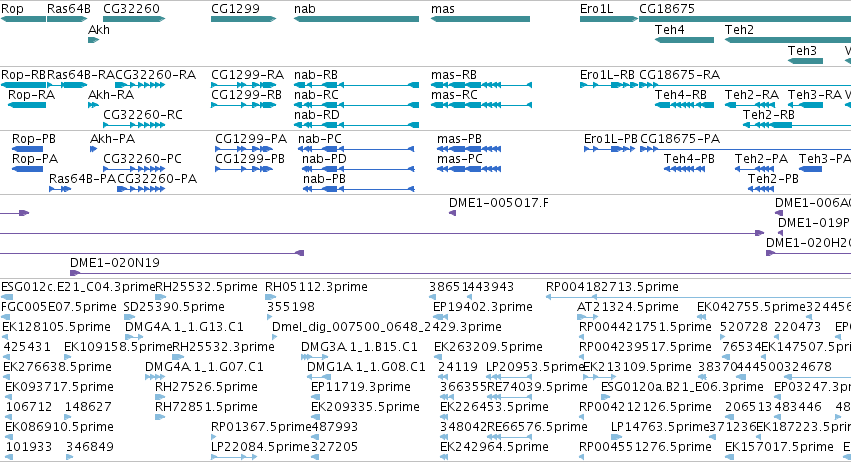851x462 pixels.
Task: Select EST EK157017.5prime
Action: click(779, 447)
